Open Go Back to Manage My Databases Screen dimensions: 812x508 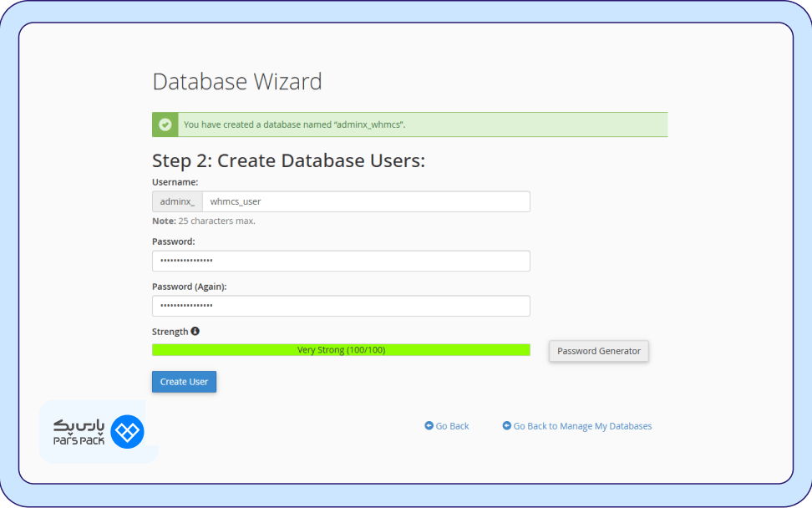tap(581, 426)
